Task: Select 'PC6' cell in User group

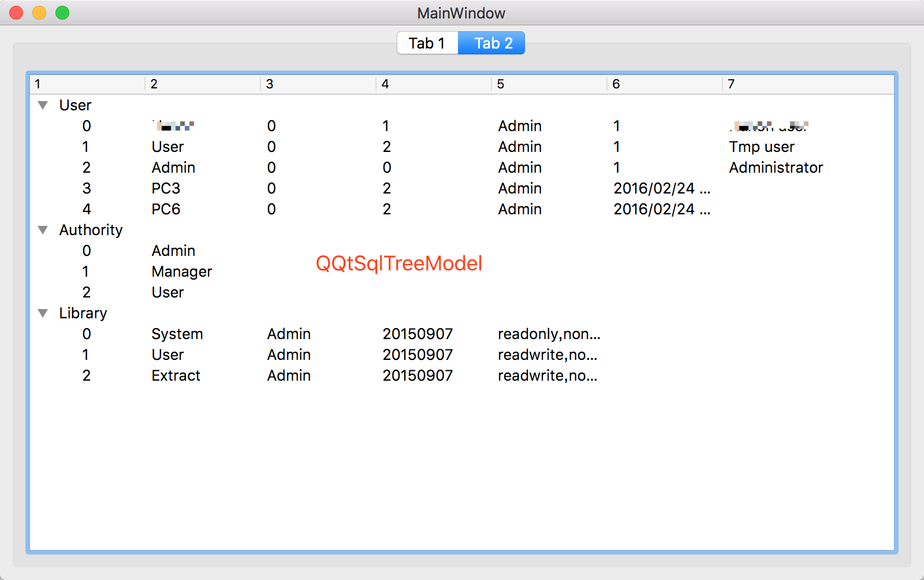Action: tap(166, 209)
